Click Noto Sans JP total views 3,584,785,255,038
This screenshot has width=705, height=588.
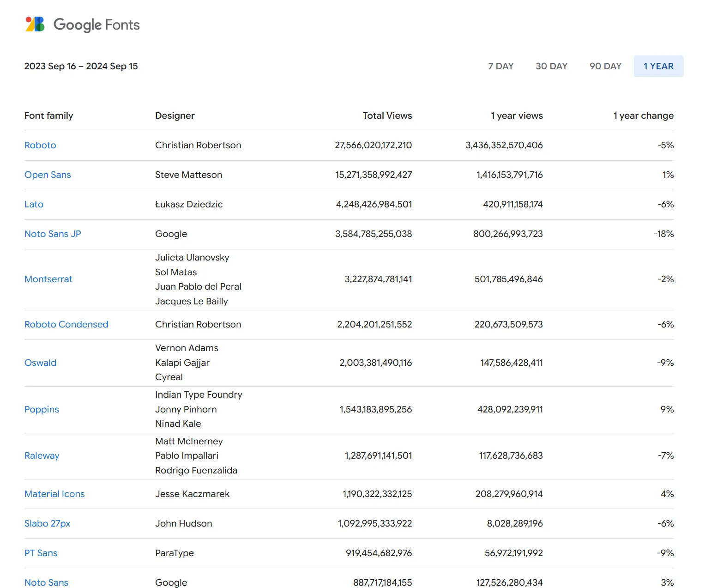pos(374,234)
